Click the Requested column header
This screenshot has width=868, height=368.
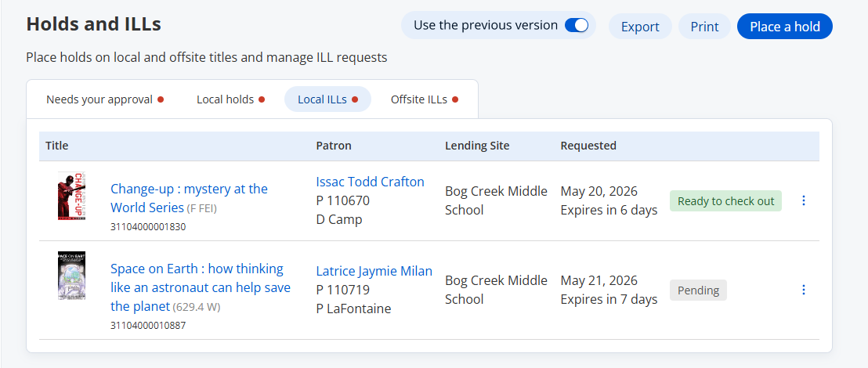[588, 146]
